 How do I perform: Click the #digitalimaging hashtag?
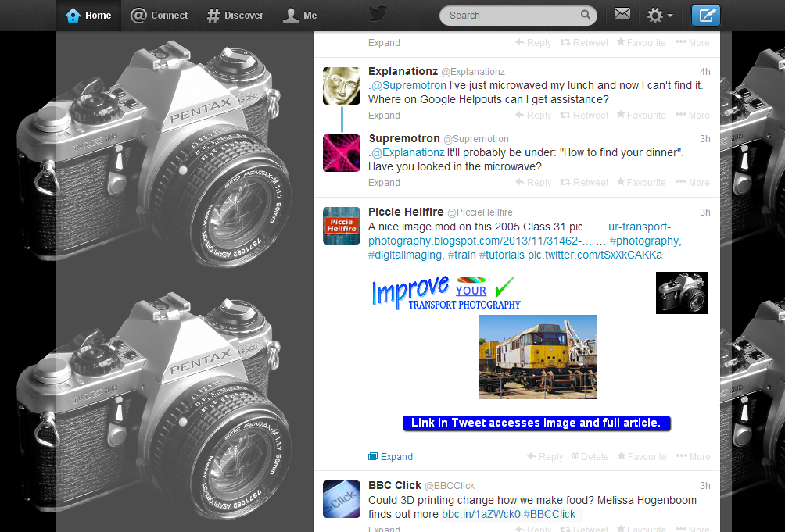404,255
